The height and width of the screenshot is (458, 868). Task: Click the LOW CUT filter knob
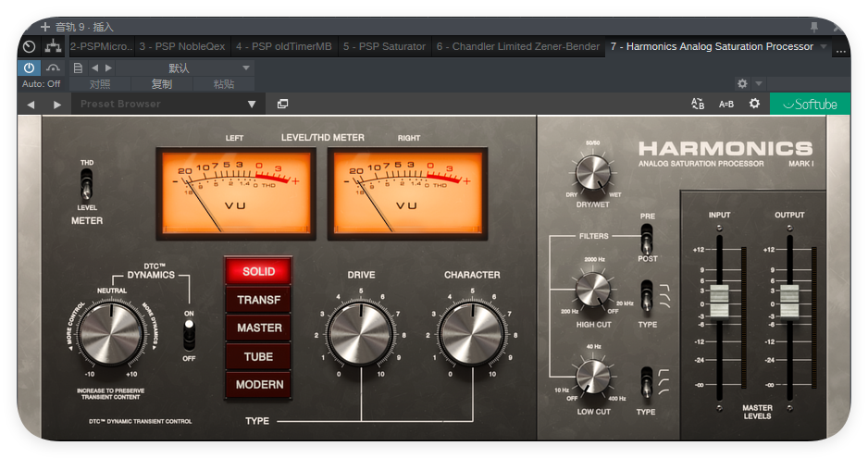coord(593,376)
